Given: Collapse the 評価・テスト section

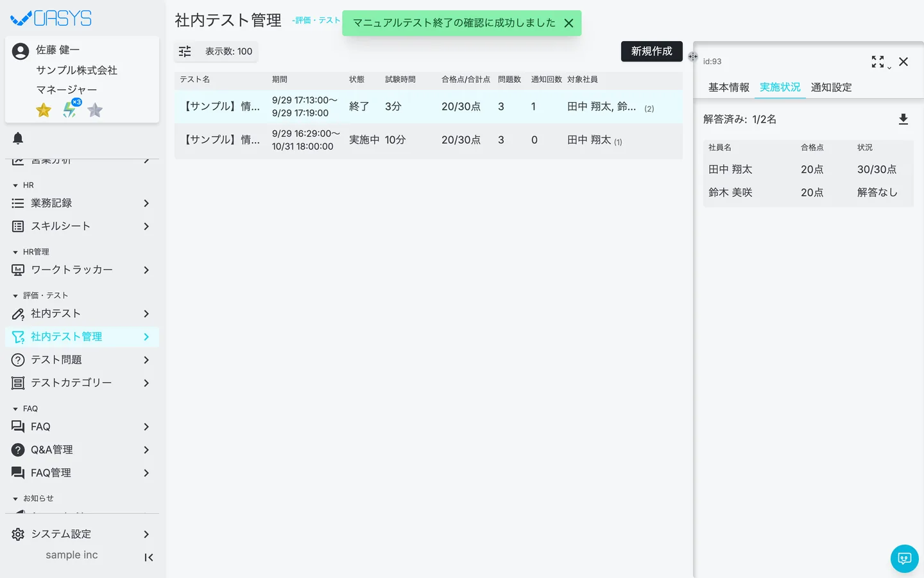Looking at the screenshot, I should pos(15,296).
